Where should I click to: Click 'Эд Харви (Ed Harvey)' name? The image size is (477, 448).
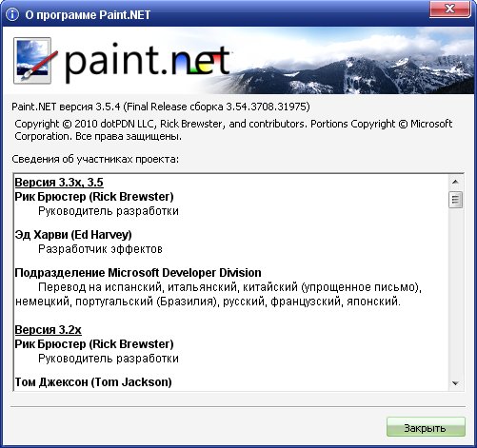click(x=73, y=235)
